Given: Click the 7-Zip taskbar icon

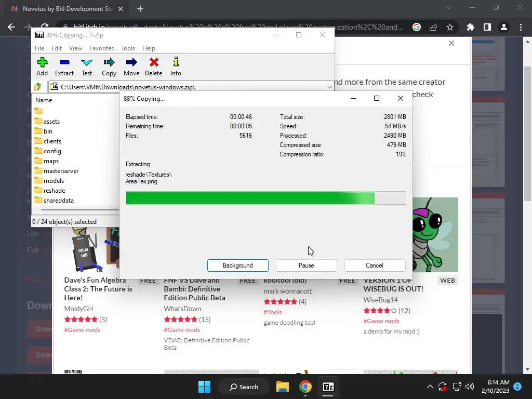Looking at the screenshot, I should click(x=328, y=387).
